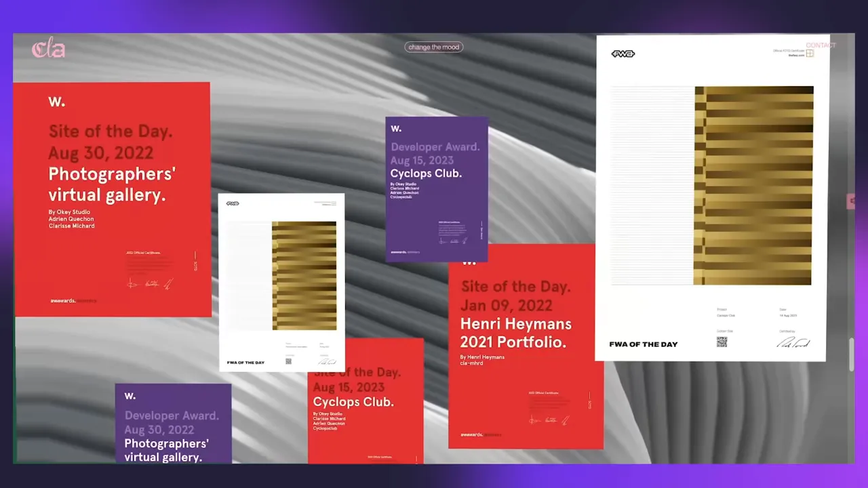The image size is (868, 488).
Task: Follow the pink CONTACT link
Action: tap(821, 45)
